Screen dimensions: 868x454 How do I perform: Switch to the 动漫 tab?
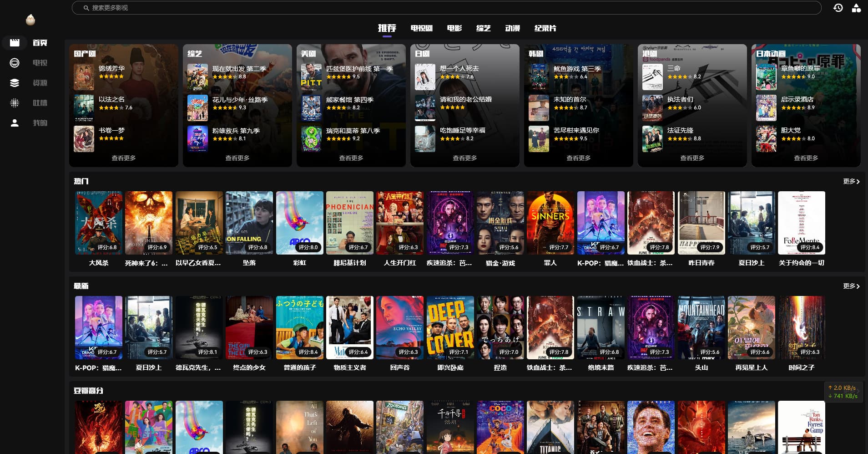(x=512, y=28)
